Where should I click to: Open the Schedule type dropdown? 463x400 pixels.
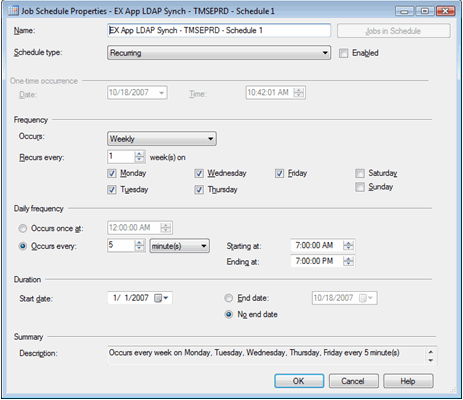pos(219,53)
